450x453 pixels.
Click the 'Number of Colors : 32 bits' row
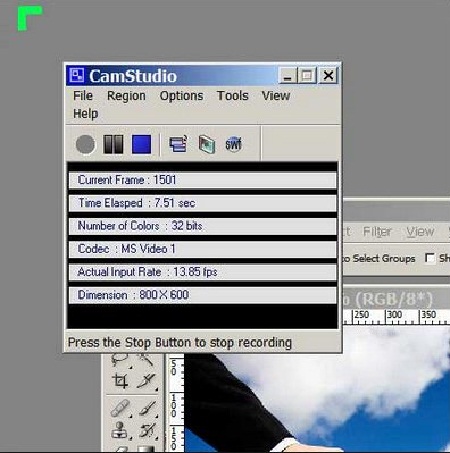[202, 226]
